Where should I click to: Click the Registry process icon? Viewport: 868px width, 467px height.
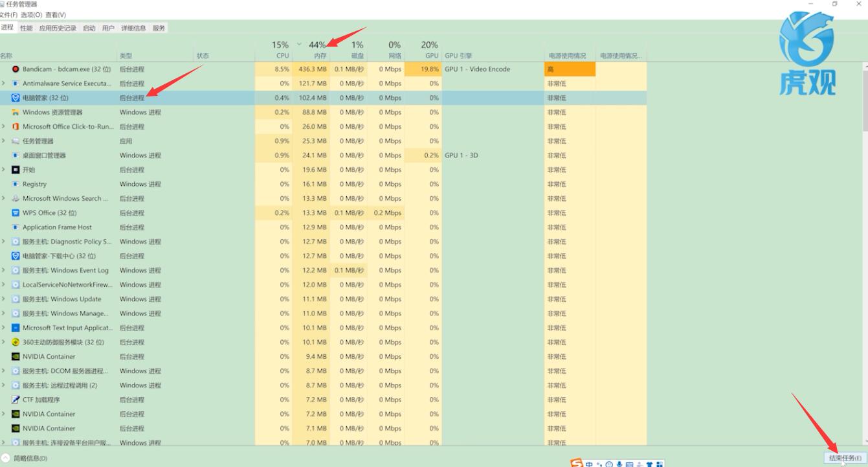(x=16, y=184)
